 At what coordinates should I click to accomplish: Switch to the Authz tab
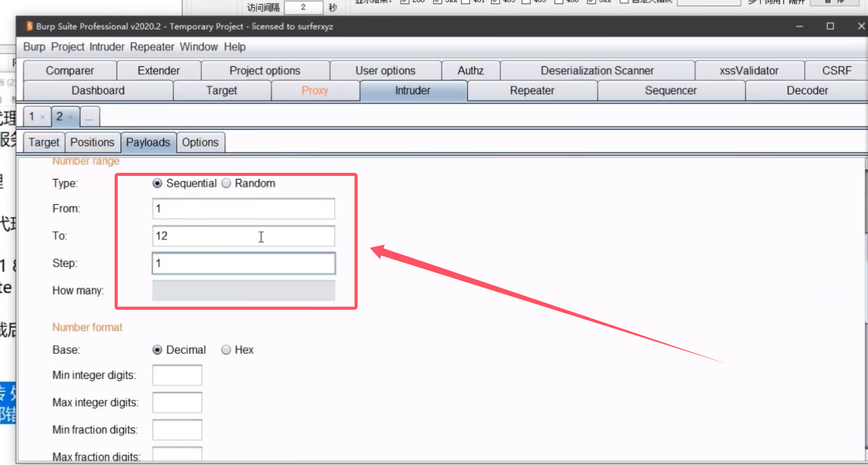[471, 70]
